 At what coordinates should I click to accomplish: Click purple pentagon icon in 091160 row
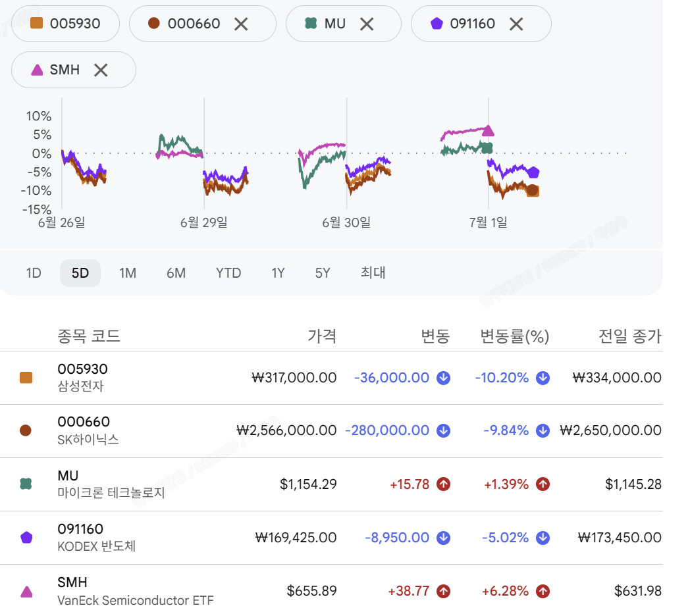click(x=26, y=537)
